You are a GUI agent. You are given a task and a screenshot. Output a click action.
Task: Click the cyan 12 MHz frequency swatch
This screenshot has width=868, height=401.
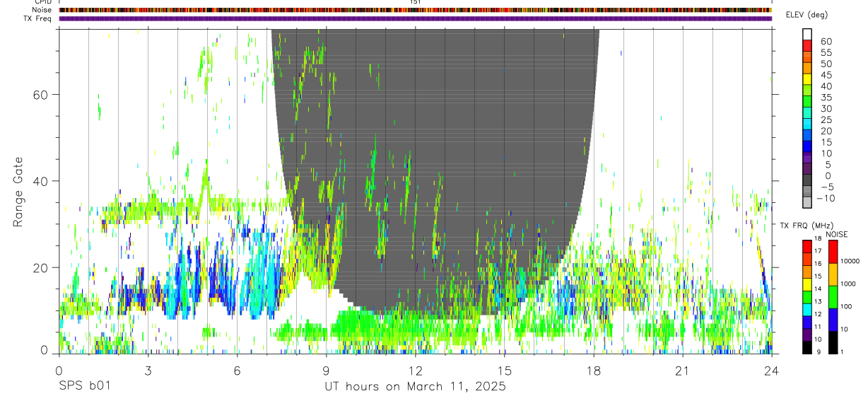tap(807, 310)
